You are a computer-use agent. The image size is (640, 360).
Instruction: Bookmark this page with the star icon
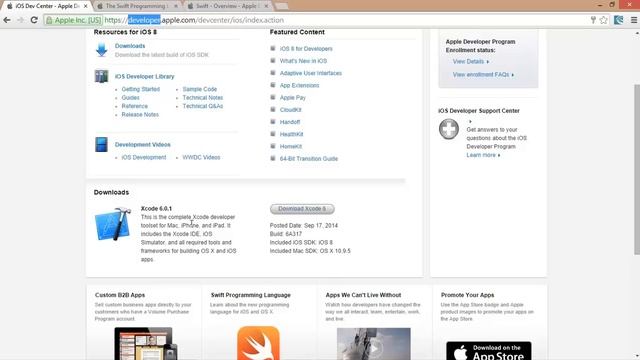[x=604, y=20]
